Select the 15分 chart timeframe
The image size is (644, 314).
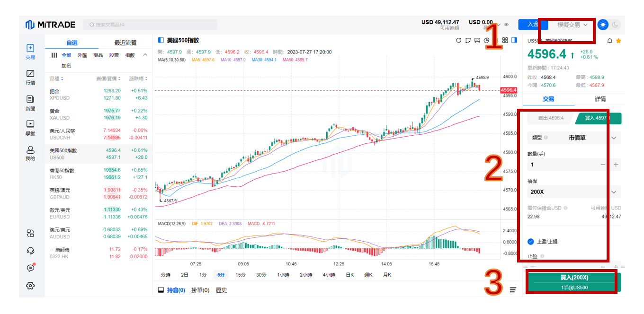pyautogui.click(x=241, y=275)
